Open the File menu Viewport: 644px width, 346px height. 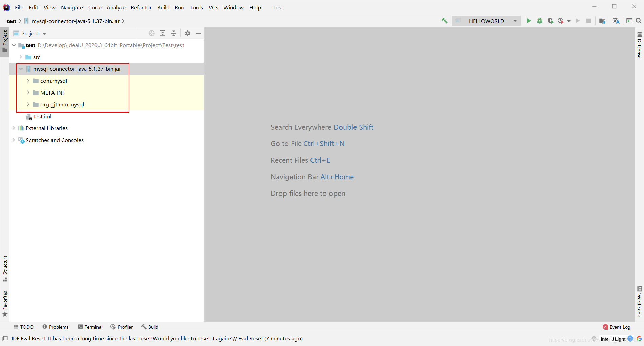click(x=19, y=7)
